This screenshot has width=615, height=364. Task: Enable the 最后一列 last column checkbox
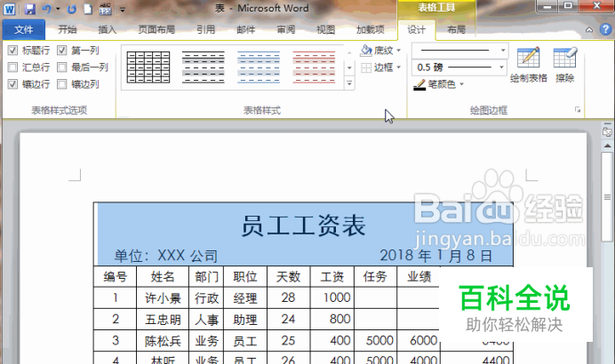pos(61,67)
